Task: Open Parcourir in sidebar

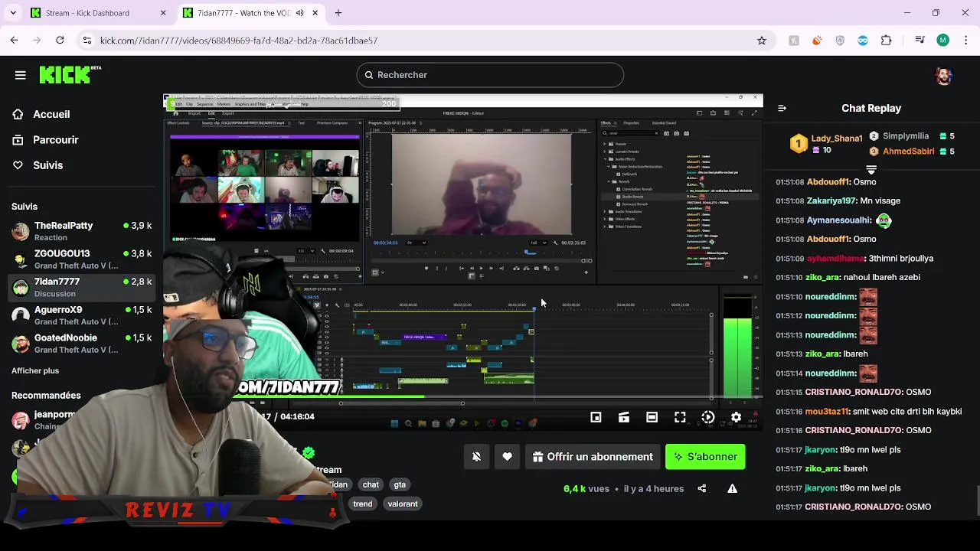Action: (56, 140)
